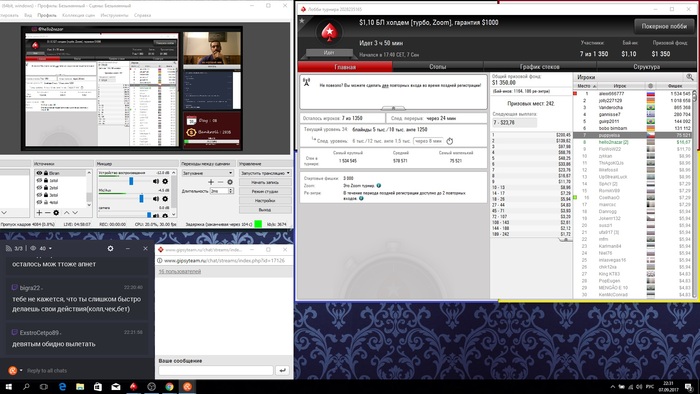
Task: Open source properties gear in Sources panel
Action: click(56, 213)
